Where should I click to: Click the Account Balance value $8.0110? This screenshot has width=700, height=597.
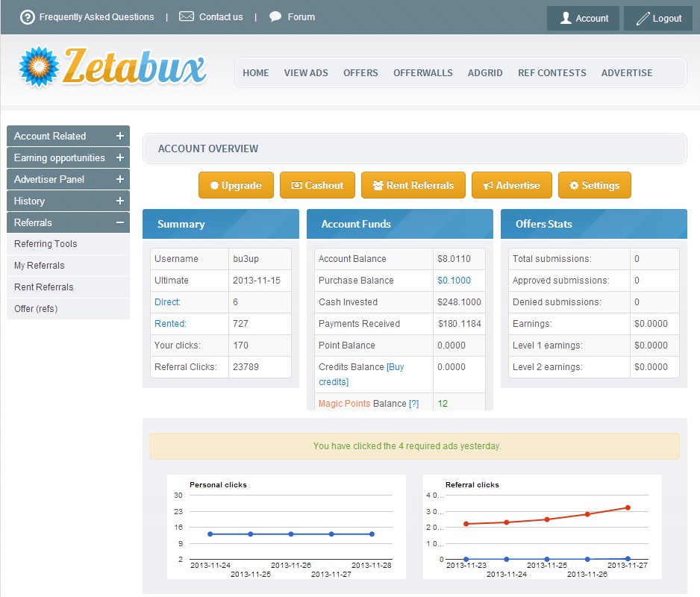[x=454, y=259]
